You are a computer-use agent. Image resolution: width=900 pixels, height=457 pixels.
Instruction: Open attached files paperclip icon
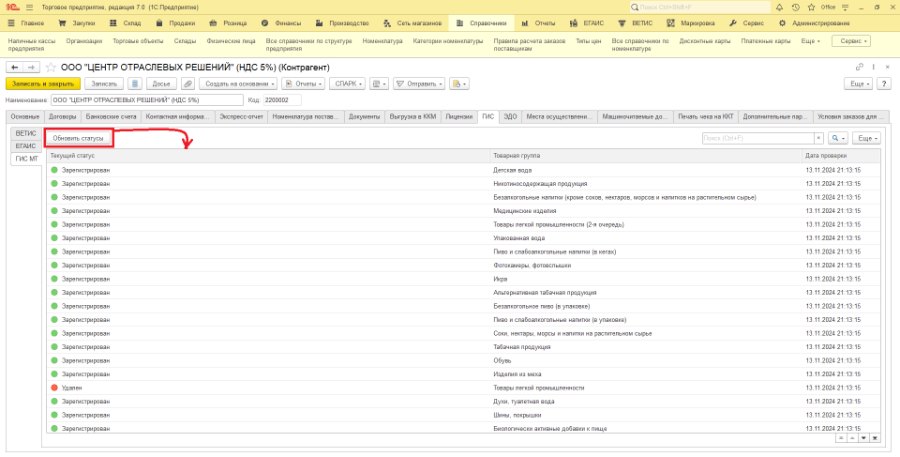click(188, 84)
